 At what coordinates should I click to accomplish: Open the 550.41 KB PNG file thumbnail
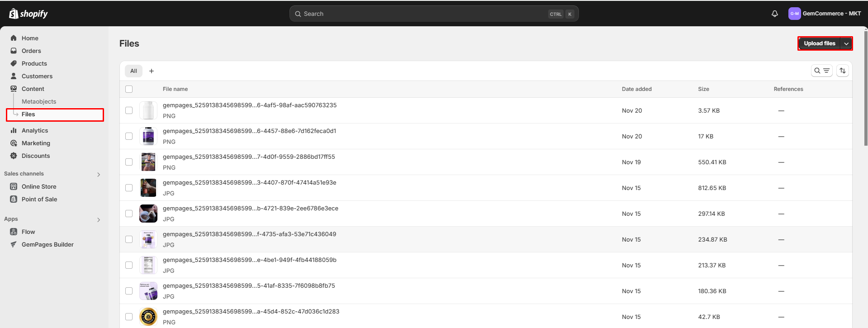[x=148, y=162]
